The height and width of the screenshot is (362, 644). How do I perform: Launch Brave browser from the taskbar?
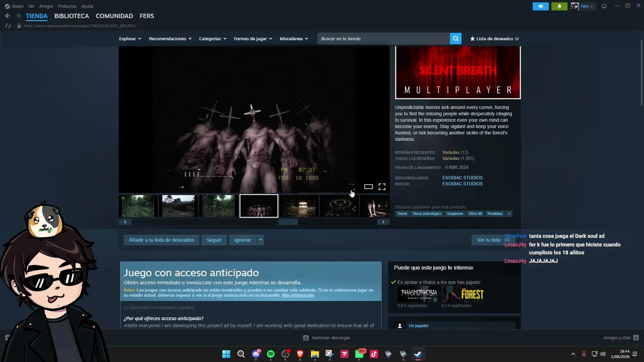pos(300,354)
